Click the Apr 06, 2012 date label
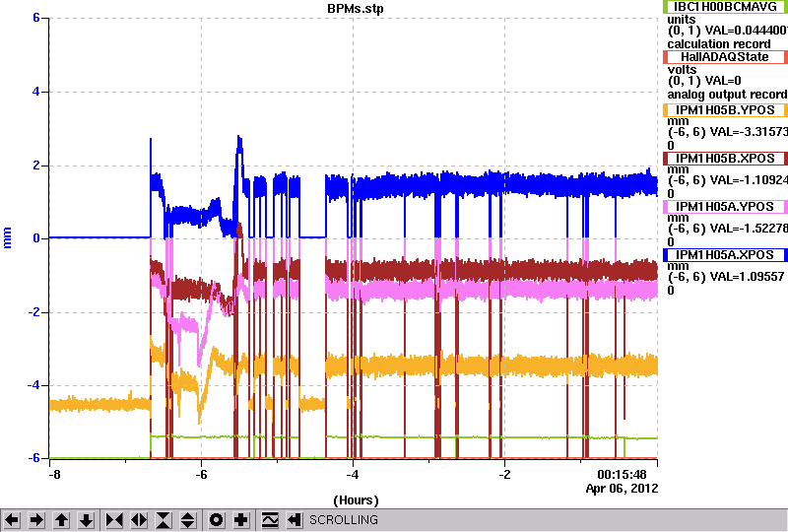The image size is (788, 532). [622, 489]
